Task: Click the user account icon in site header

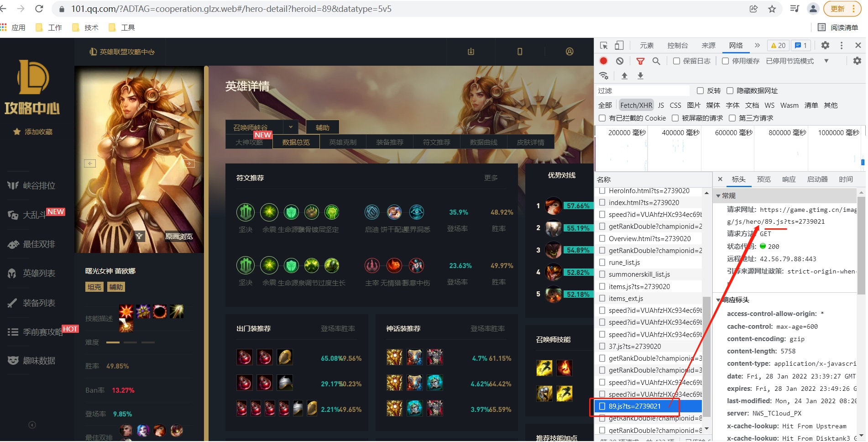Action: (x=570, y=52)
